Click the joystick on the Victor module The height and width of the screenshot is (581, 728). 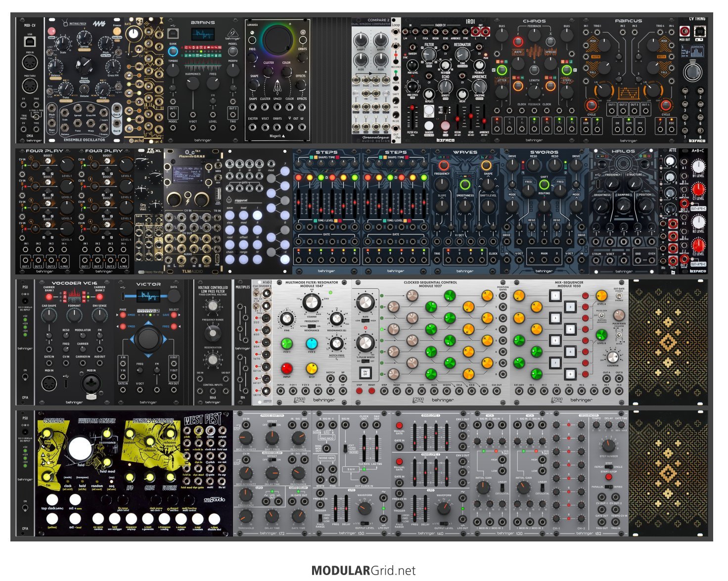[148, 339]
